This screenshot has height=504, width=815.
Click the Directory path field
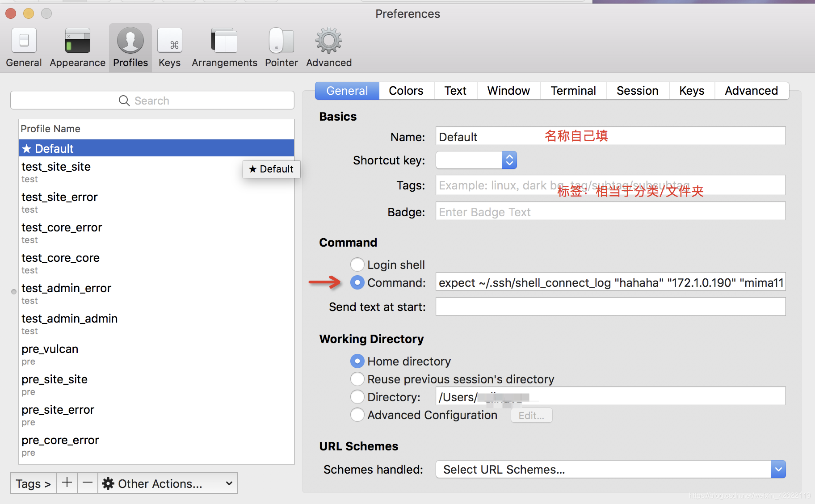pyautogui.click(x=610, y=396)
